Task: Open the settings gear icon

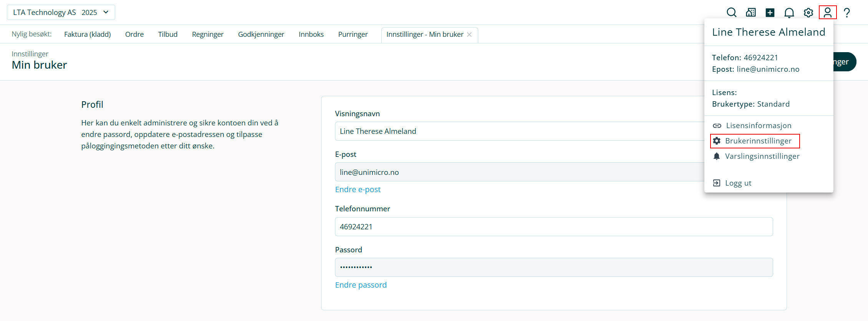Action: pos(808,13)
